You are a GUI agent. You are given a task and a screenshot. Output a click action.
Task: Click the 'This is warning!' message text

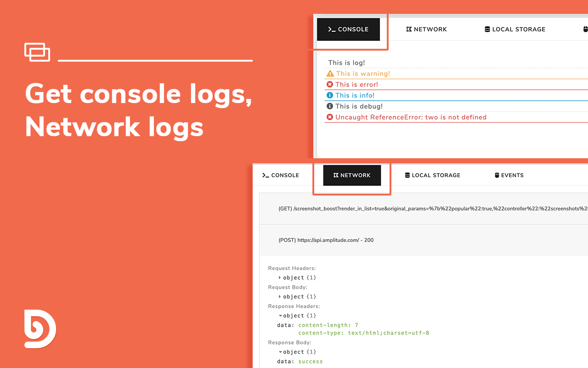(x=363, y=74)
